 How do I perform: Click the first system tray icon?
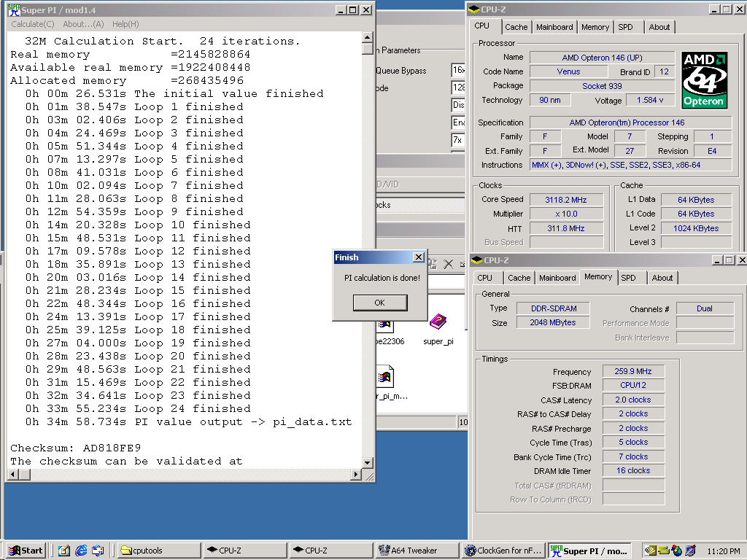click(x=650, y=551)
